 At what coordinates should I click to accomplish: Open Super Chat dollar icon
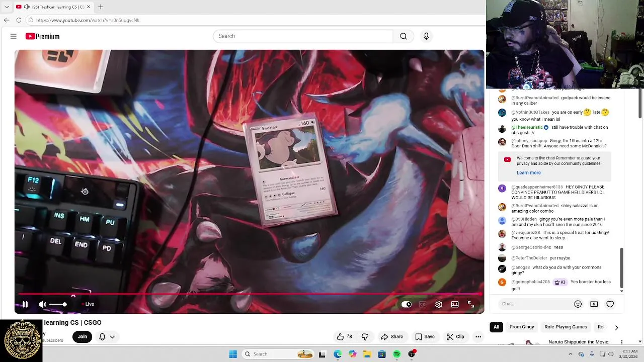[594, 304]
